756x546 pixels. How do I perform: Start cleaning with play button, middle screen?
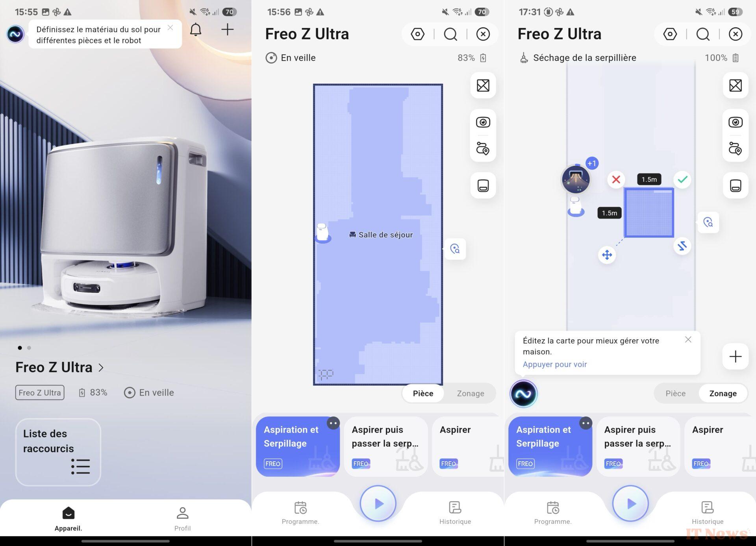click(378, 503)
